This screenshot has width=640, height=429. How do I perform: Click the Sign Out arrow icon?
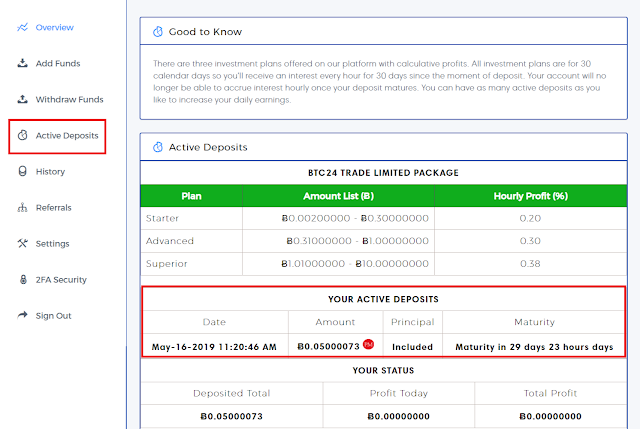click(x=22, y=315)
